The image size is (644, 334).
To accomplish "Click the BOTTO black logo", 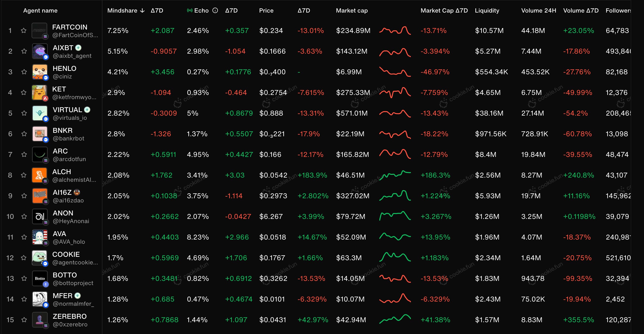I will pos(39,278).
